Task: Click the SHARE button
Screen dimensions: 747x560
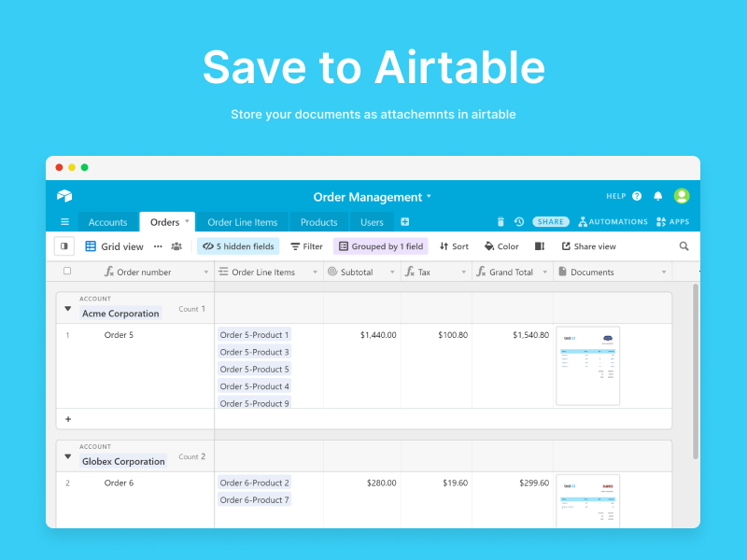Action: (551, 222)
